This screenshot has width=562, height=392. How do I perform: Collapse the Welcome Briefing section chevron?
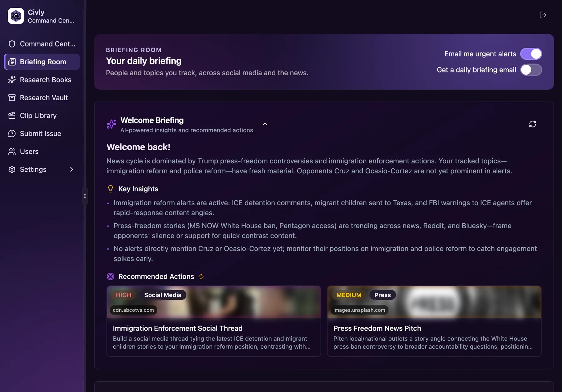tap(265, 124)
